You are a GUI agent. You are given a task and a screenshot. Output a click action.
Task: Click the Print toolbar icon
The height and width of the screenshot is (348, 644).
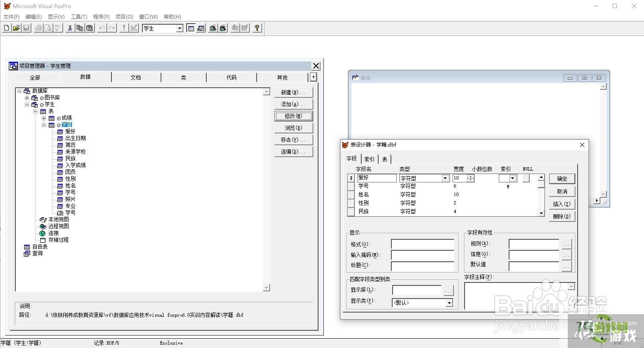click(x=39, y=28)
